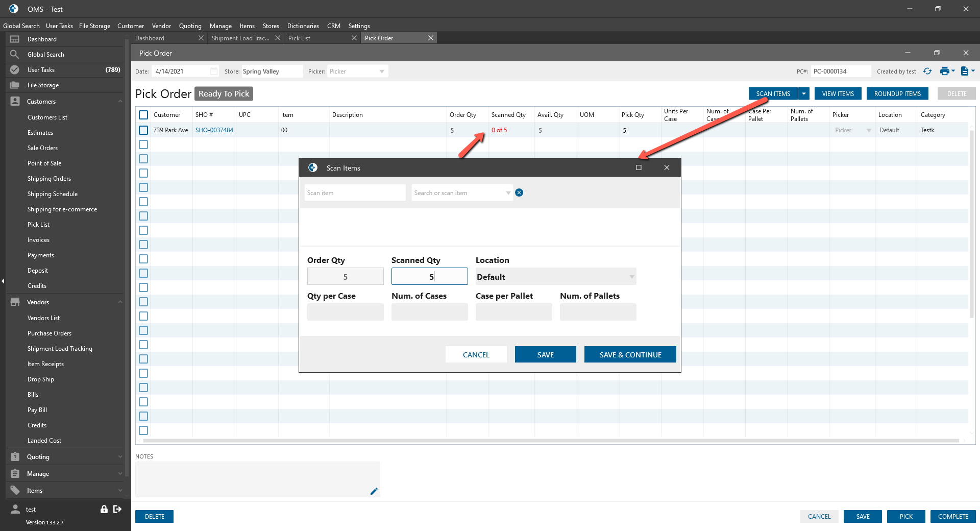Click the Vendors section icon
The image size is (980, 531).
coord(15,302)
